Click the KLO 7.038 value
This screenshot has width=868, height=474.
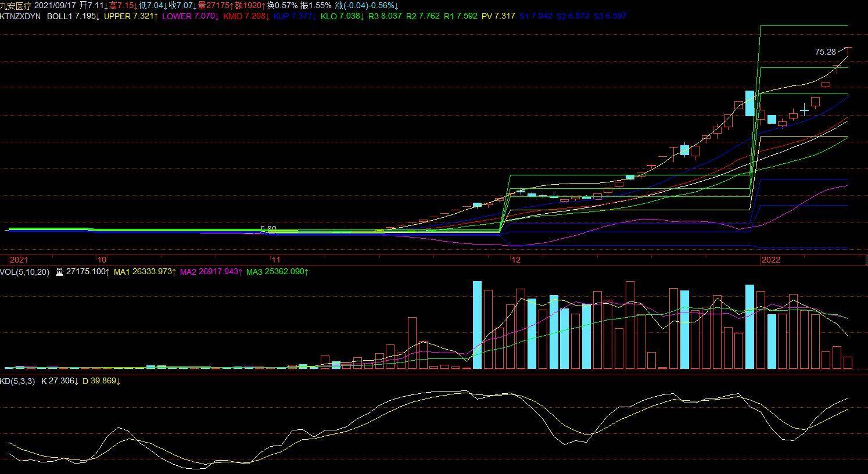pos(342,16)
